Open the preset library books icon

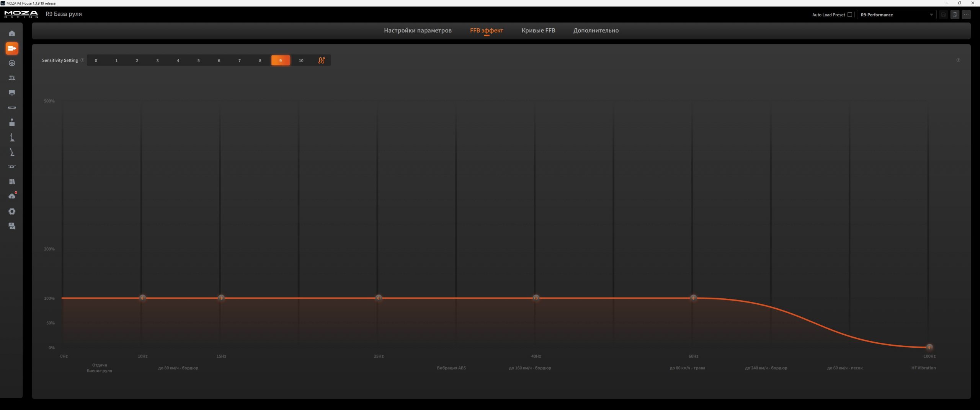[x=12, y=182]
